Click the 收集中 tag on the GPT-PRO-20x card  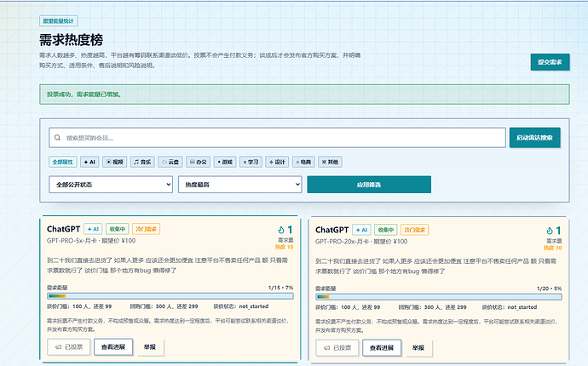click(386, 230)
